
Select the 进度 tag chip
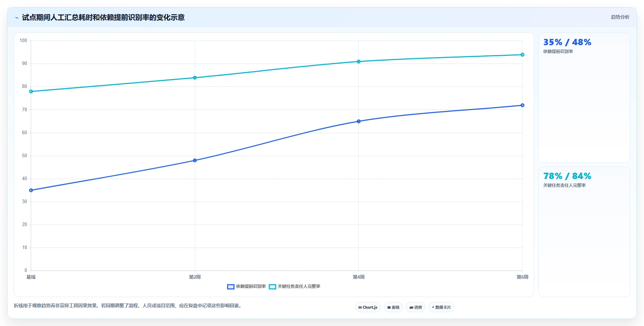click(x=415, y=307)
